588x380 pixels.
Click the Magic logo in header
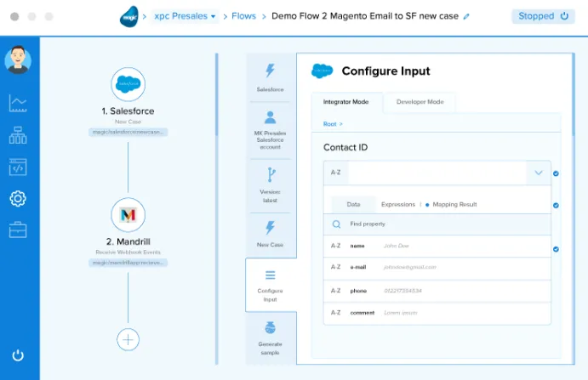click(x=129, y=16)
